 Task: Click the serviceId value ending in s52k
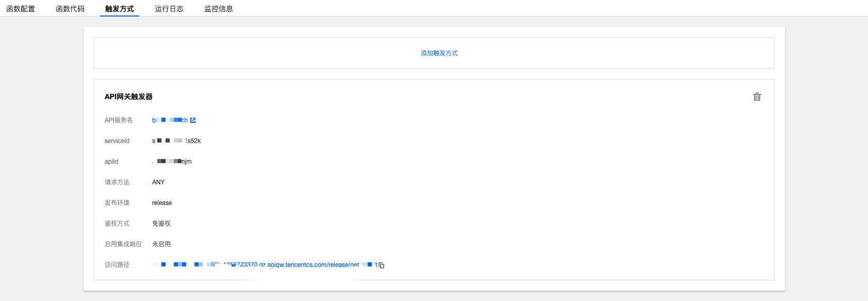176,141
